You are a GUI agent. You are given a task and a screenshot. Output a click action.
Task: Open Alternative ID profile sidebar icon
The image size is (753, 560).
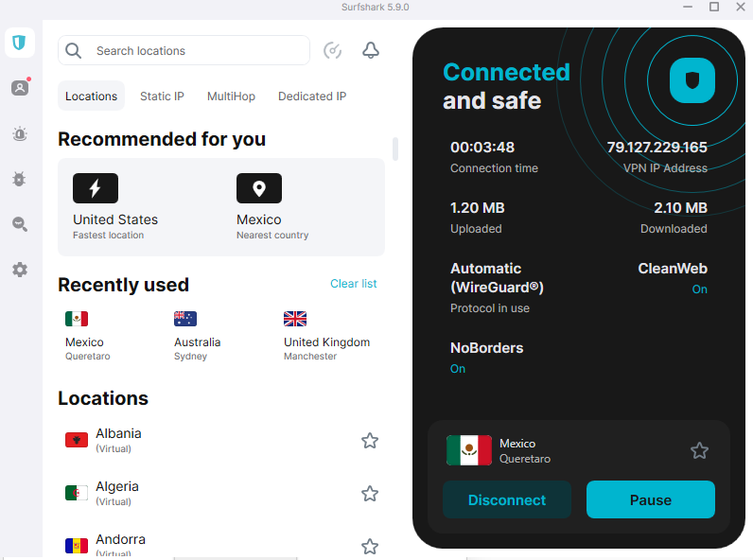20,87
